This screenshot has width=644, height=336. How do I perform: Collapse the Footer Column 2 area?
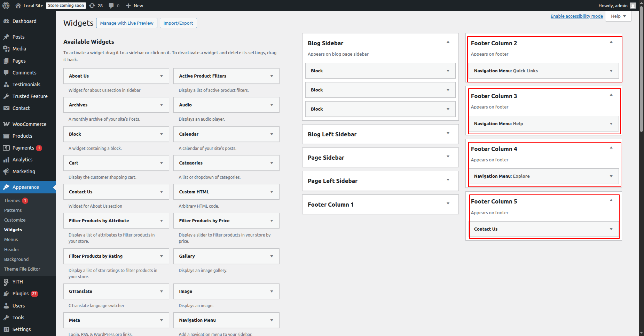(x=611, y=42)
